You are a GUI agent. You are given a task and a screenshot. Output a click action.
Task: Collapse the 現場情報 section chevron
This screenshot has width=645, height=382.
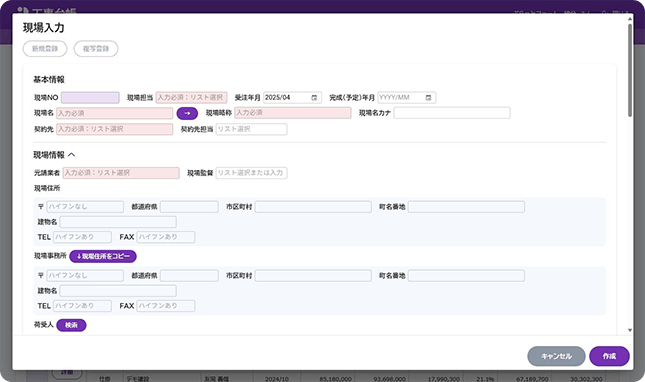72,155
